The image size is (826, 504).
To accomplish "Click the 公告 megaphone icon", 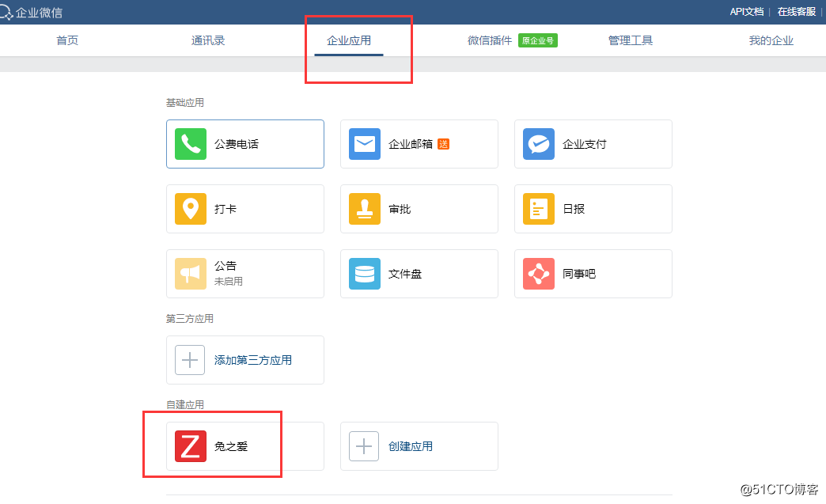I will pyautogui.click(x=190, y=273).
